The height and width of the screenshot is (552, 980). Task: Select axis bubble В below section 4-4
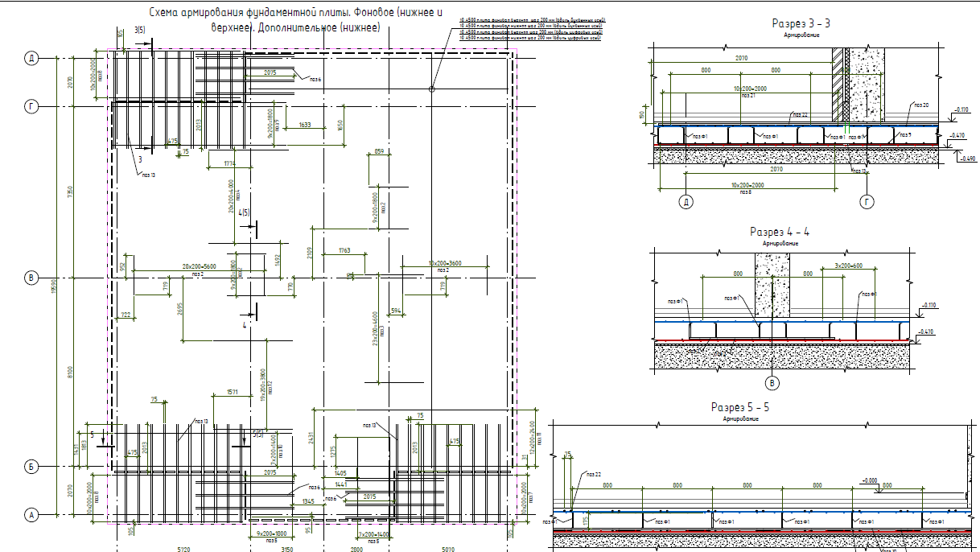pyautogui.click(x=772, y=383)
